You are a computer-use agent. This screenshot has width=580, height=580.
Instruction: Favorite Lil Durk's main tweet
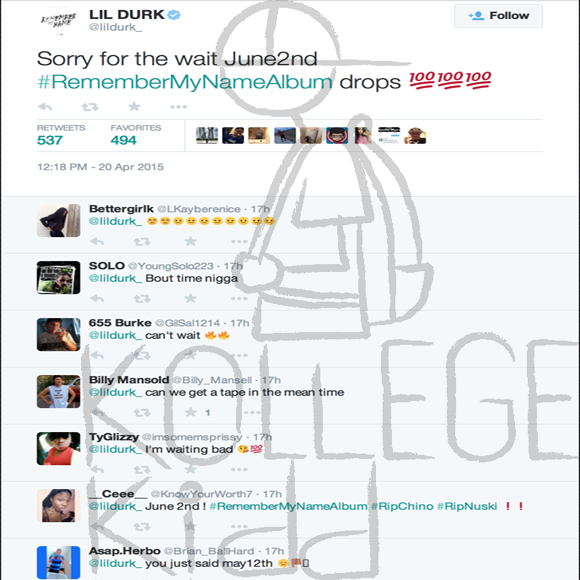[134, 107]
